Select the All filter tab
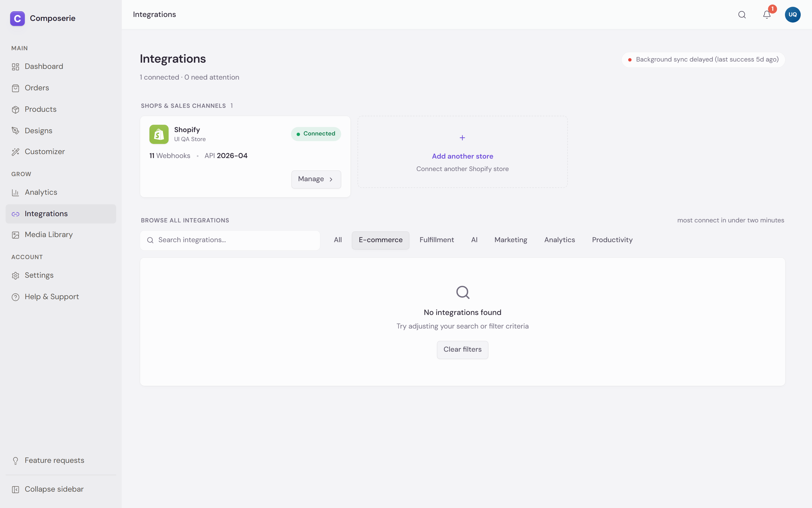This screenshot has width=812, height=508. (337, 240)
